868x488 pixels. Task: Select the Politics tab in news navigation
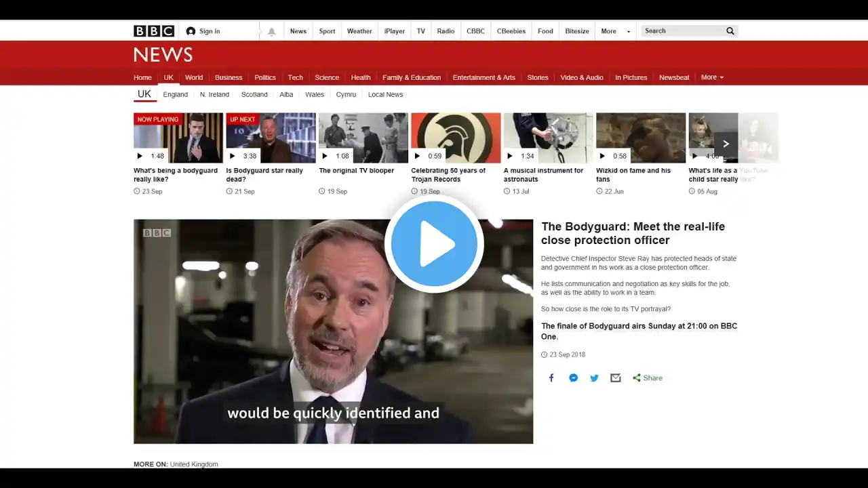pyautogui.click(x=265, y=77)
